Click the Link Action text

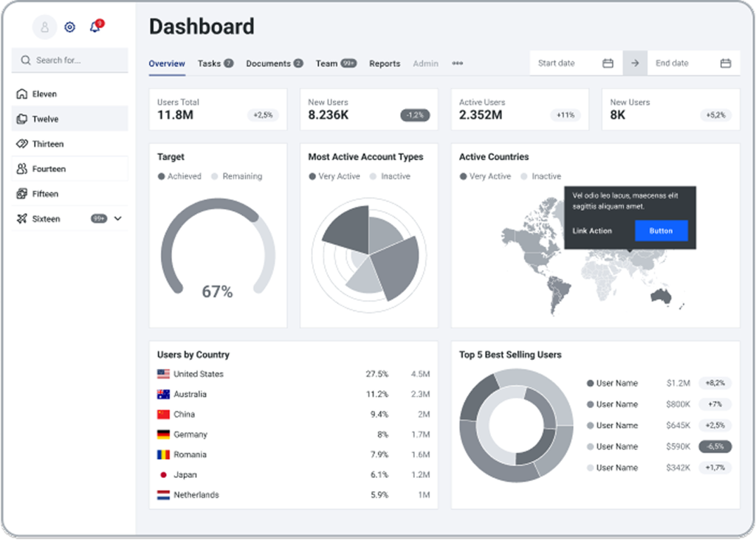tap(592, 231)
